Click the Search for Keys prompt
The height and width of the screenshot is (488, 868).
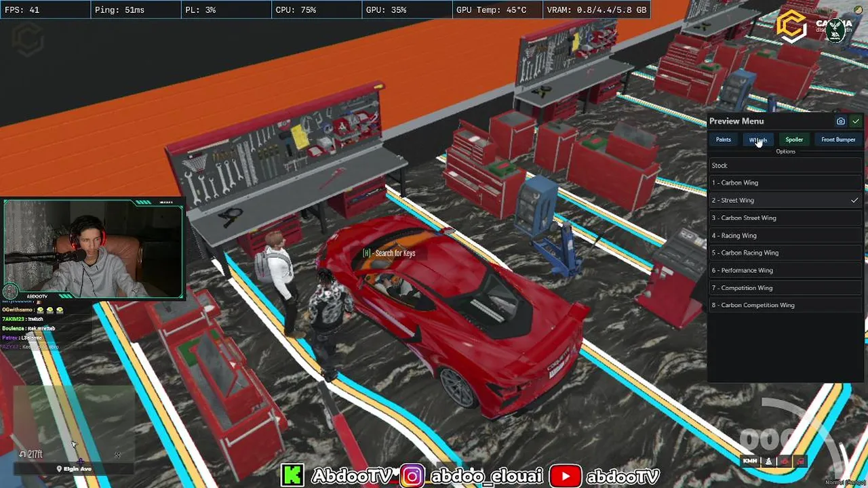(389, 253)
